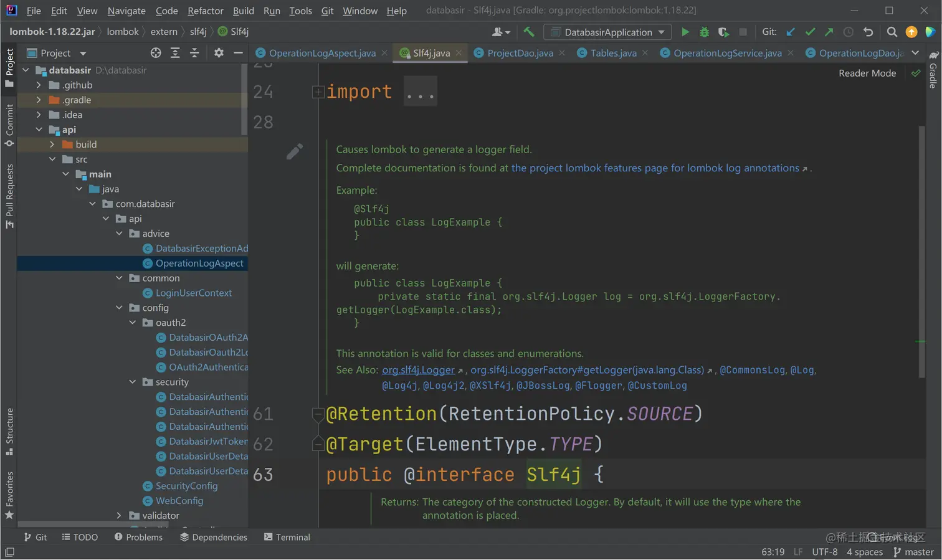Select opened file using locate target icon
The image size is (942, 560).
pyautogui.click(x=156, y=53)
